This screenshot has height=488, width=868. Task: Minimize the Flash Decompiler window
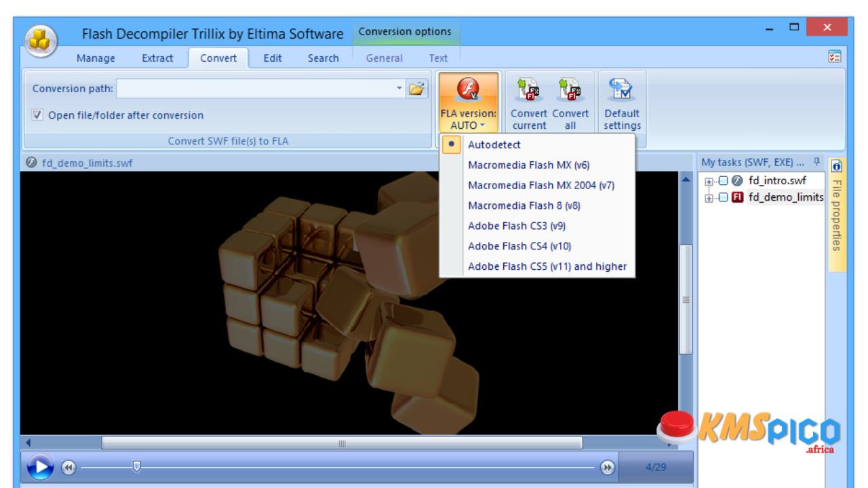(770, 28)
